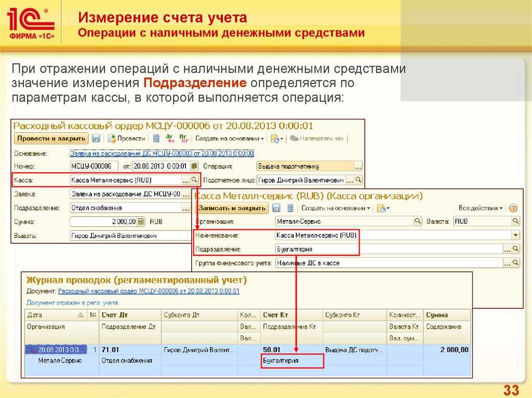This screenshot has width=532, height=398.
Task: Select Отдел снабжения cell in journal row
Action: point(130,361)
